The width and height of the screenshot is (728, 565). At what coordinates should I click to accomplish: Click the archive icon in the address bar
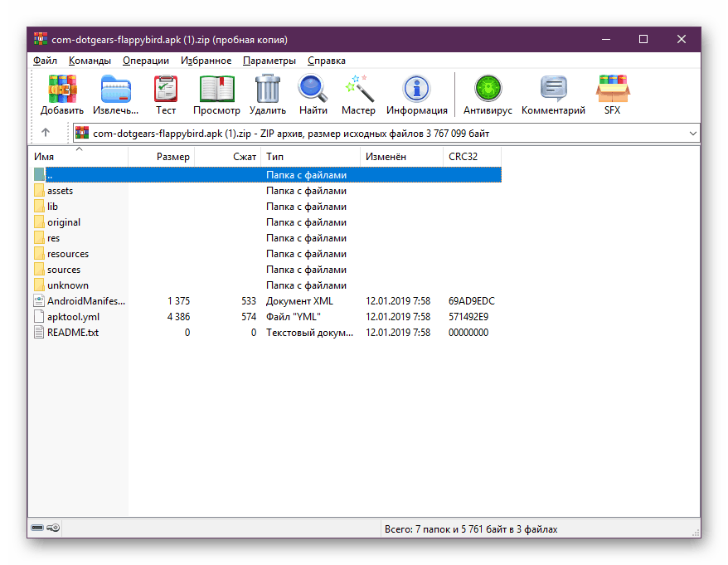pyautogui.click(x=82, y=133)
